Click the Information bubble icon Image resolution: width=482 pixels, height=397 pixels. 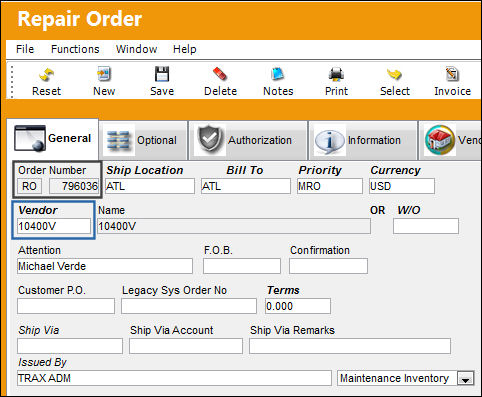pyautogui.click(x=329, y=141)
